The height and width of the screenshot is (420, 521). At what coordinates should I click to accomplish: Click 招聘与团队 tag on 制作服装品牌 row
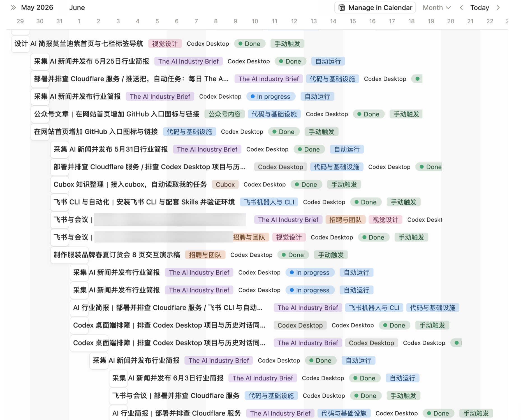tap(205, 255)
